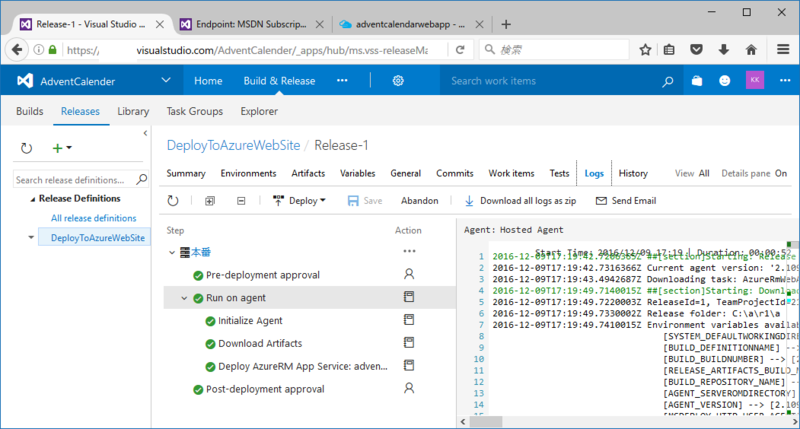Open log for Initialize Agent step
The width and height of the screenshot is (800, 429).
(409, 320)
